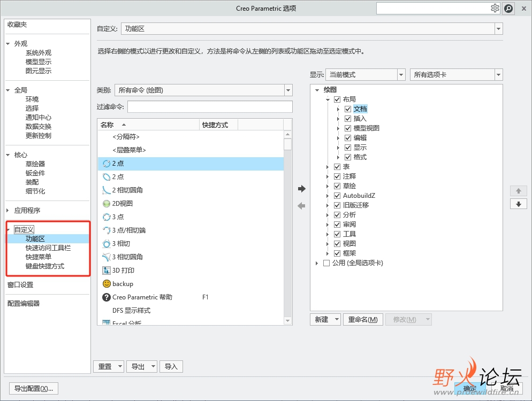Click the move down arrow button
The width and height of the screenshot is (532, 401).
coord(519,204)
